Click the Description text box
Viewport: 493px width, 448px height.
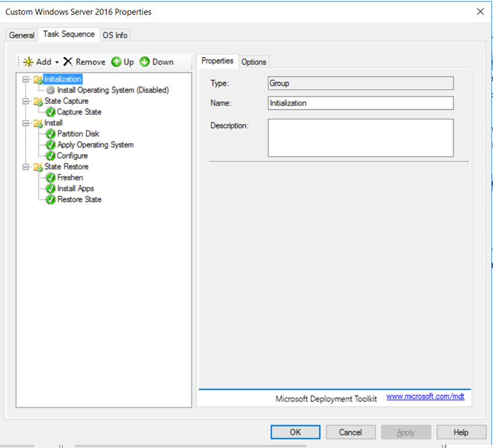tap(360, 138)
